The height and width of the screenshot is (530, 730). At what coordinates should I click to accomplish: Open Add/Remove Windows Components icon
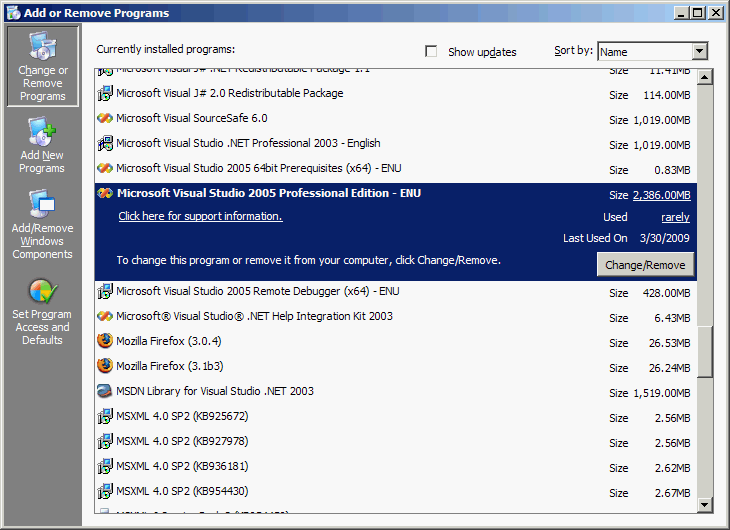[42, 204]
